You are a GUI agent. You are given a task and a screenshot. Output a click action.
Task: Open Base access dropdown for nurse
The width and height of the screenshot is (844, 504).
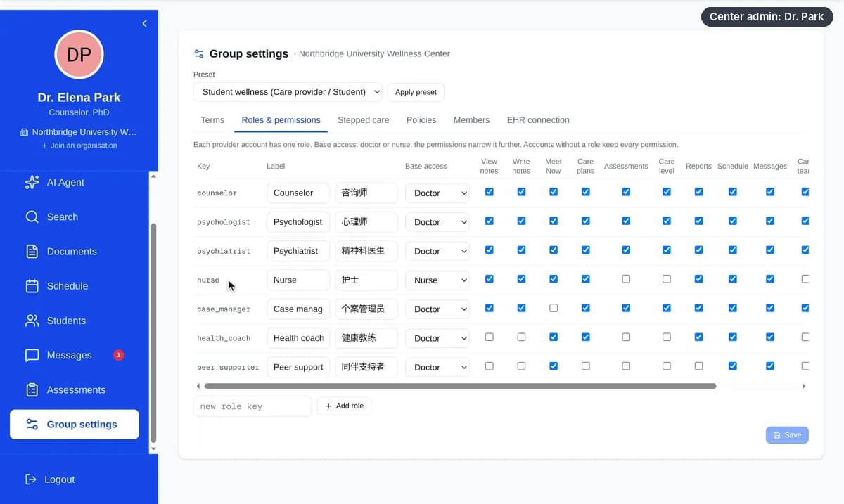click(437, 280)
